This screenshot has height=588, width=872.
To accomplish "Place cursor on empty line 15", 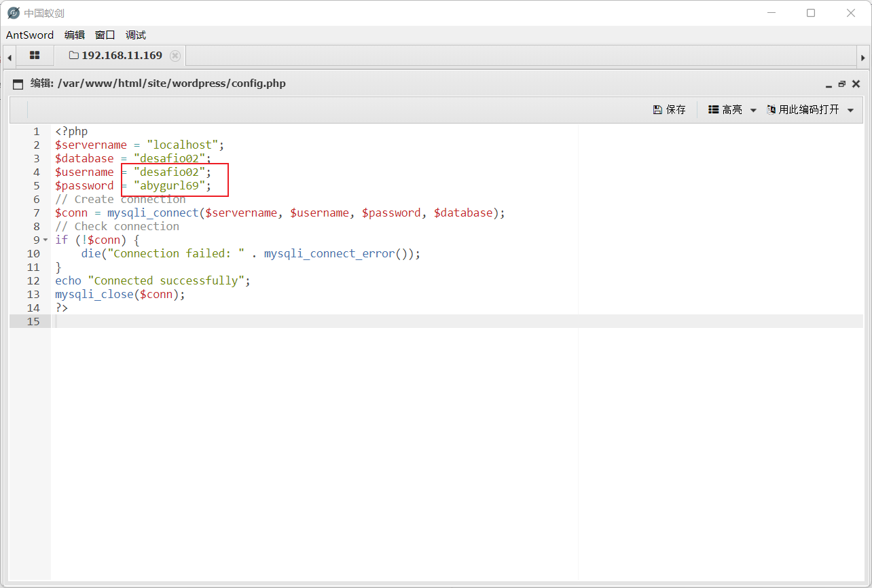I will [x=456, y=321].
